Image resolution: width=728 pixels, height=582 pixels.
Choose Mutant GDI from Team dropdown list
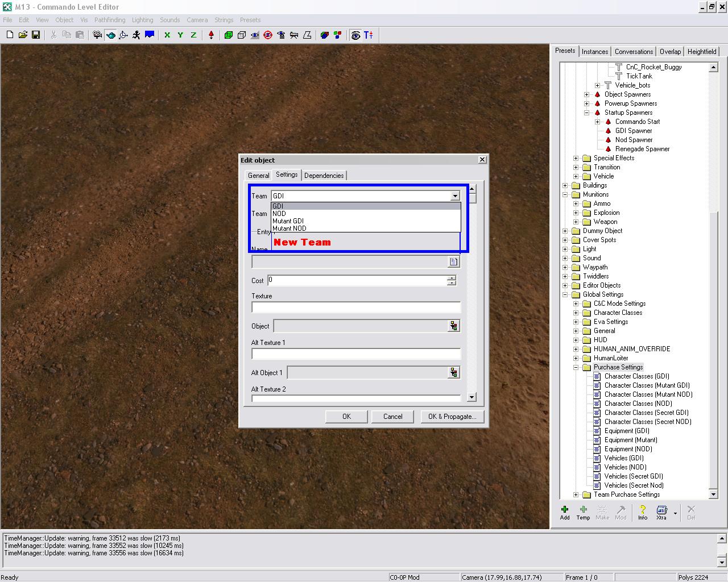pyautogui.click(x=288, y=221)
